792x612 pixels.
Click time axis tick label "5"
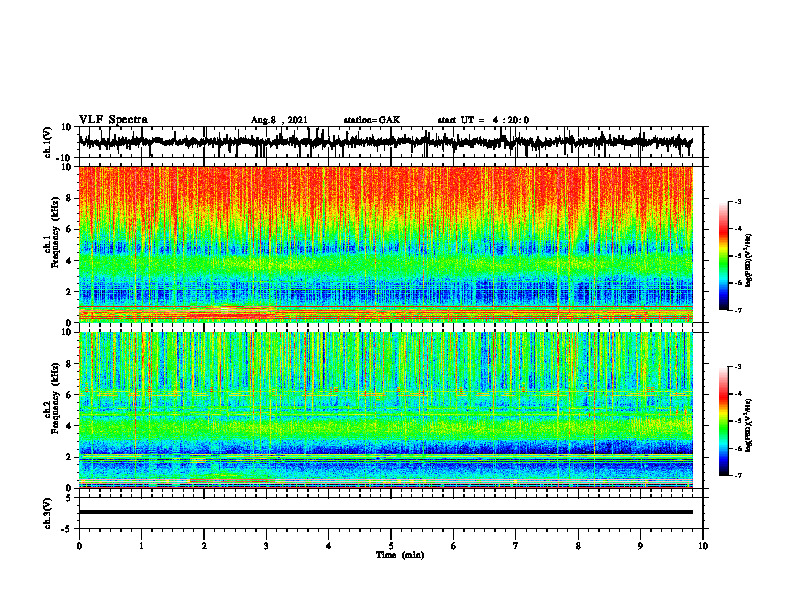pos(391,546)
